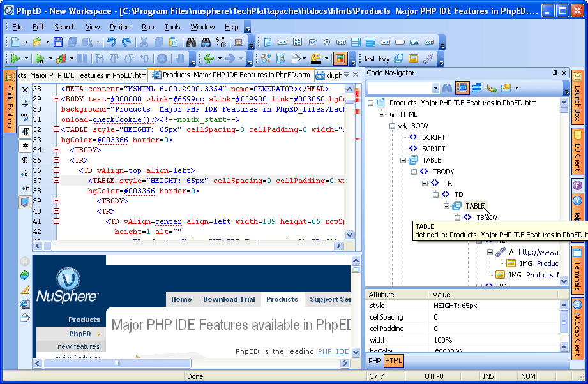The width and height of the screenshot is (588, 384).
Task: Create a new file with the New icon
Action: [x=15, y=41]
